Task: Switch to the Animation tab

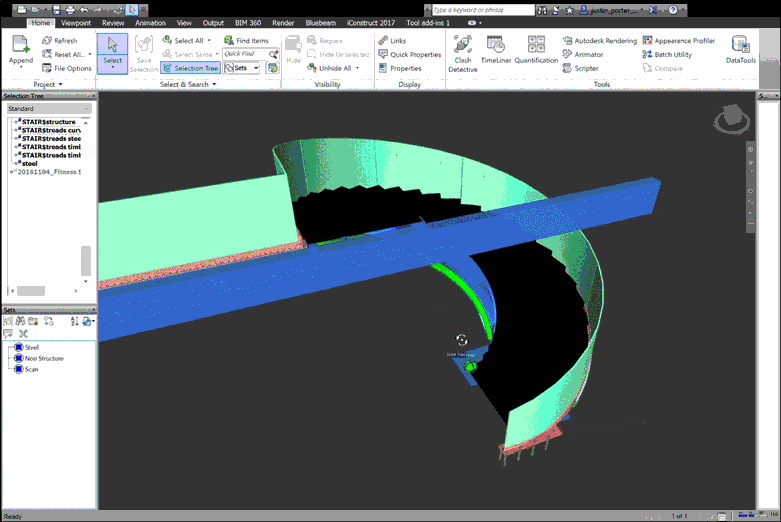Action: coord(150,23)
